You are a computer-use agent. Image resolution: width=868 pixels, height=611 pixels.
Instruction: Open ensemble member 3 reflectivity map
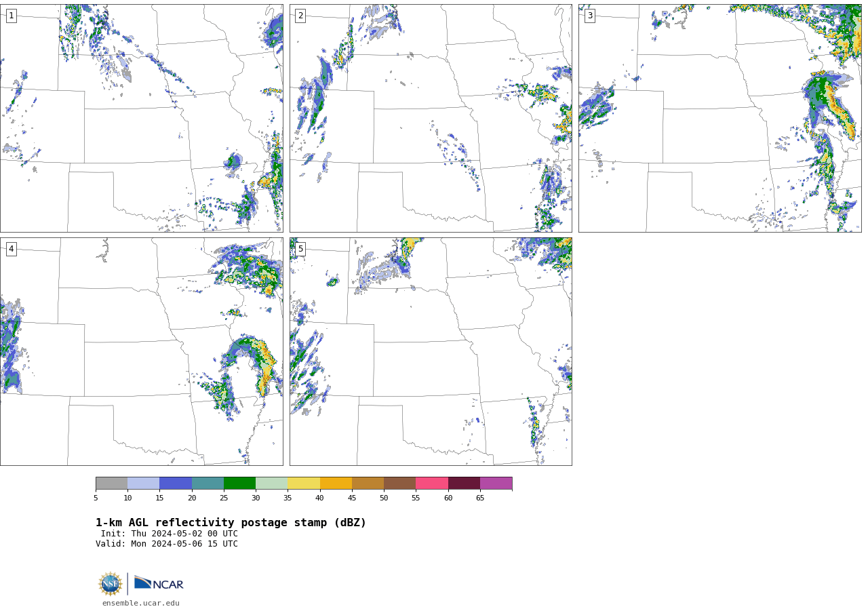[x=720, y=118]
